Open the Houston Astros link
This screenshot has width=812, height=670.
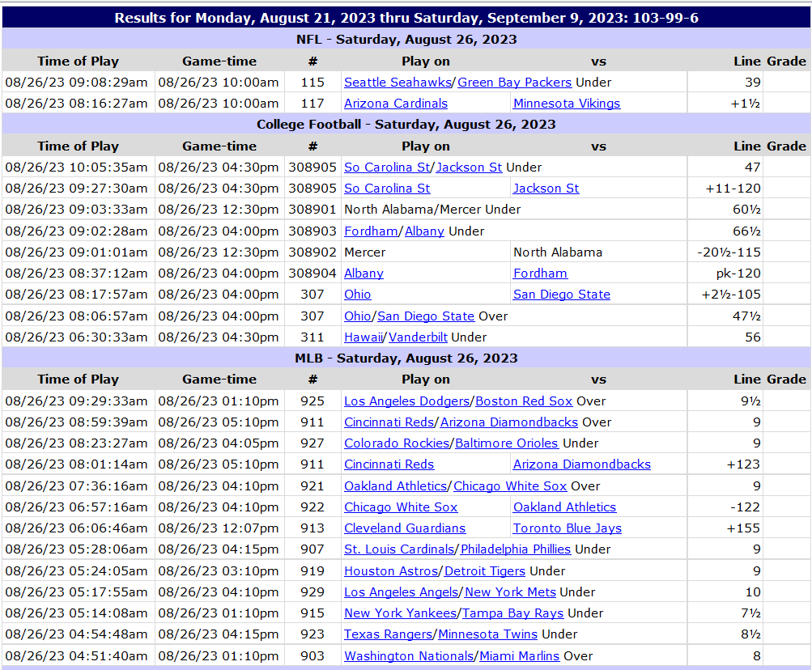(391, 571)
